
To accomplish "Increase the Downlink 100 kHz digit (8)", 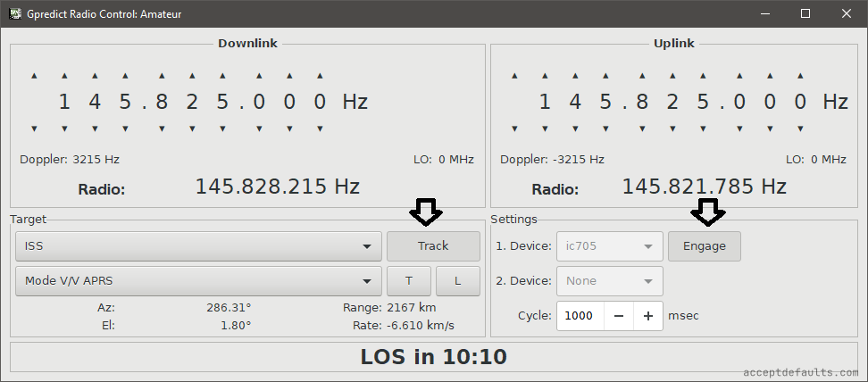I will click(161, 76).
